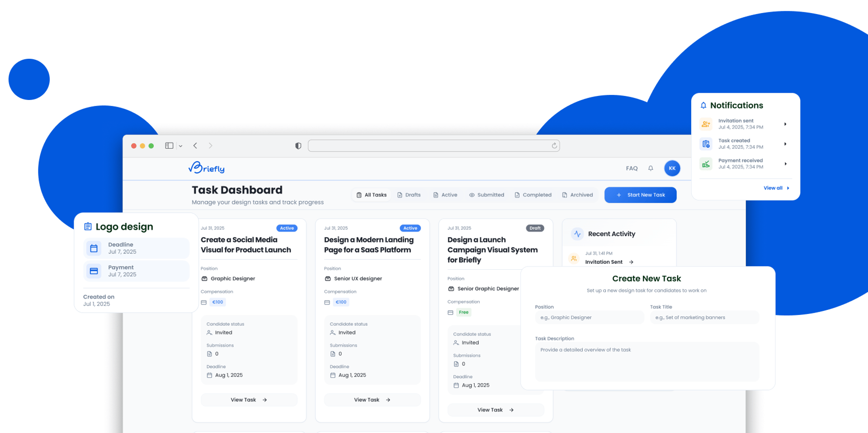Switch to the Archived tab
Screen dimensions: 868x433
(577, 195)
